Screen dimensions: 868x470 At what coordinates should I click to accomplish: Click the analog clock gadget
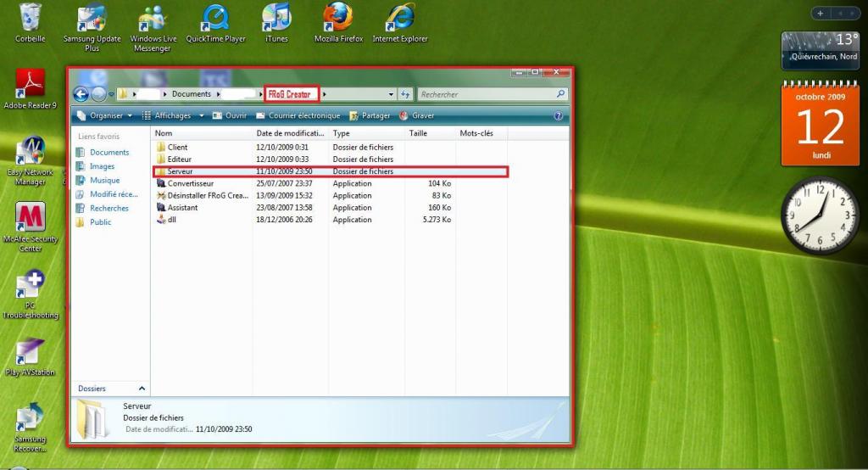click(x=820, y=215)
